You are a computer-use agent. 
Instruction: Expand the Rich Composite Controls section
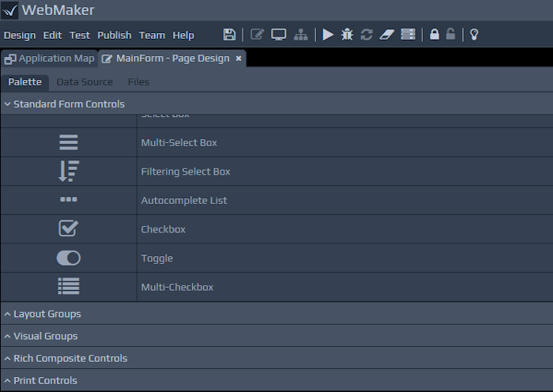tap(276, 358)
